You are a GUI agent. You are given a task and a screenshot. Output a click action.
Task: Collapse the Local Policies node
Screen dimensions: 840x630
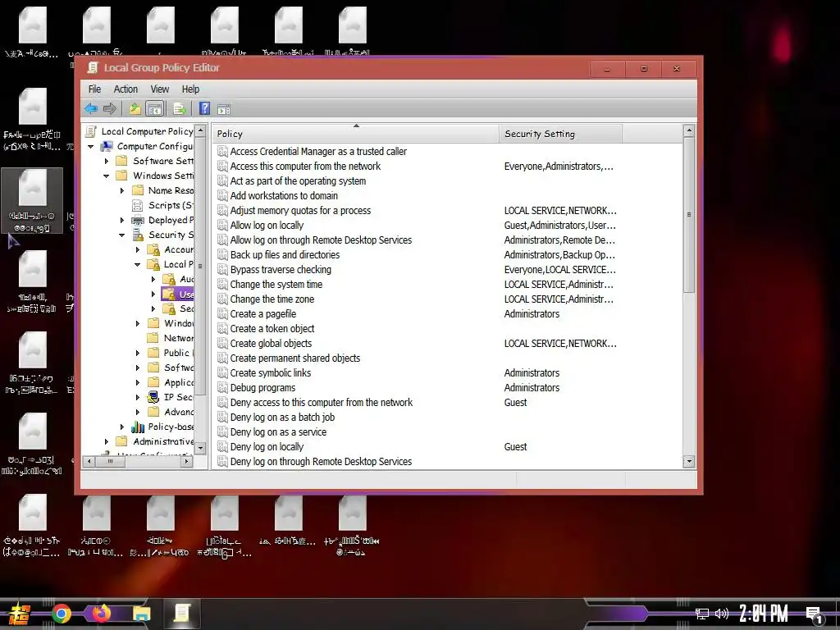[137, 265]
